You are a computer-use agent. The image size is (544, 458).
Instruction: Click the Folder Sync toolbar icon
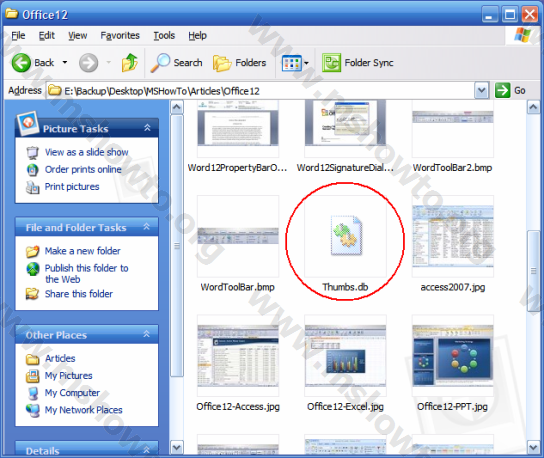tap(331, 63)
